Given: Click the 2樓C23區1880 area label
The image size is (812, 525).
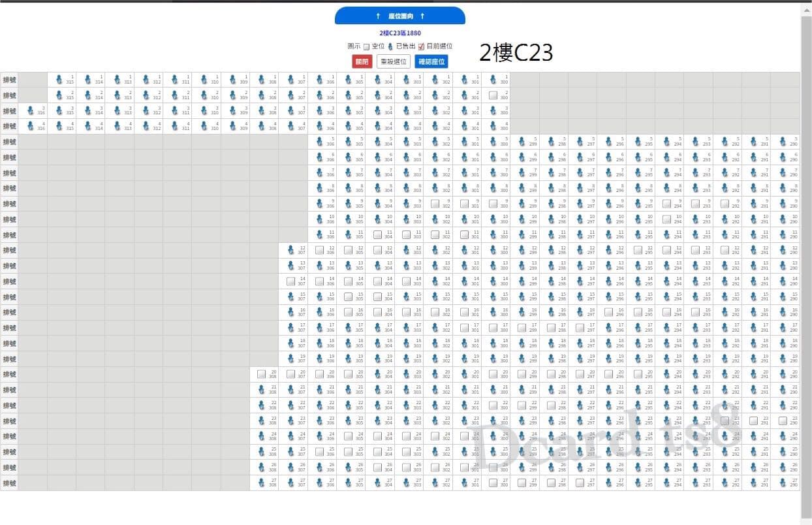Looking at the screenshot, I should (x=400, y=33).
